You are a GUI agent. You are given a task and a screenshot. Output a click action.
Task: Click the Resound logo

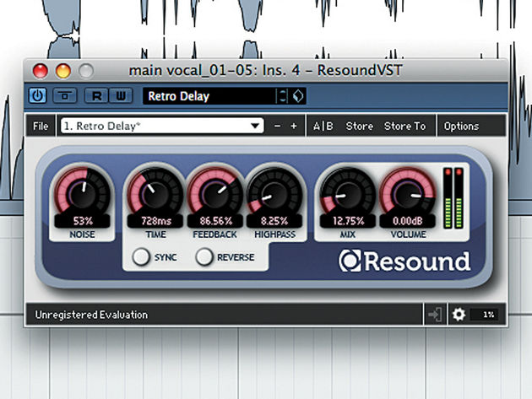tap(404, 261)
